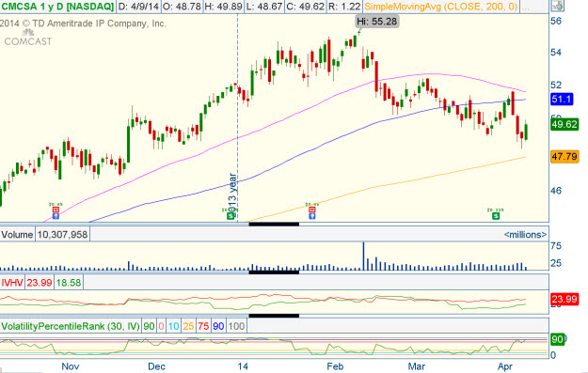Click the 52 price axis label
Viewport: 588px width, 373px height.
coord(556,85)
